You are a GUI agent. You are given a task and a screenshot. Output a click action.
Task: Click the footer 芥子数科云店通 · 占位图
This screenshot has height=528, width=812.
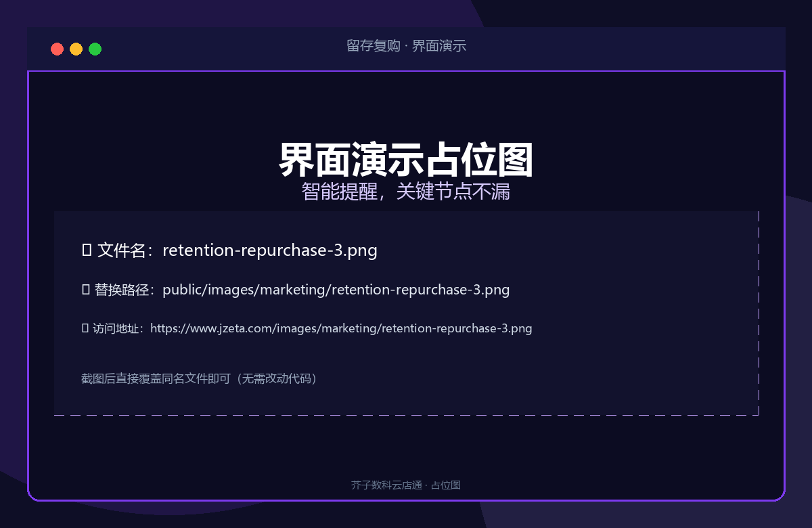point(406,485)
